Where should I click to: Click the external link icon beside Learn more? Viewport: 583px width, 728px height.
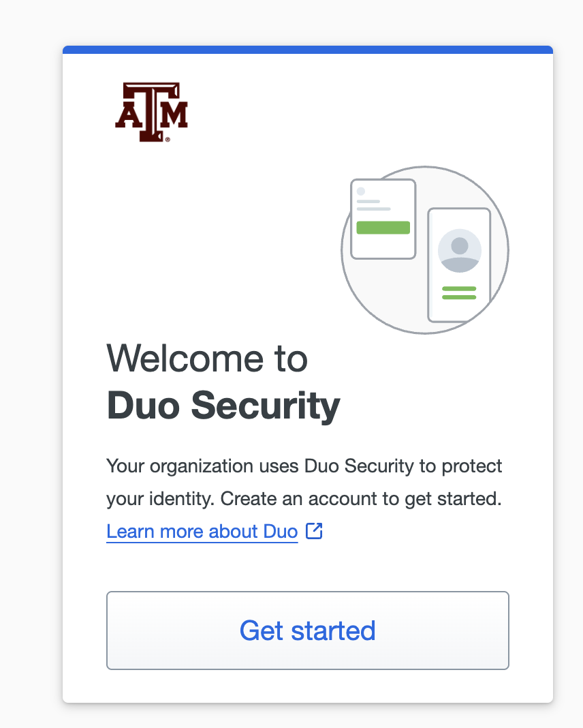[x=314, y=530]
